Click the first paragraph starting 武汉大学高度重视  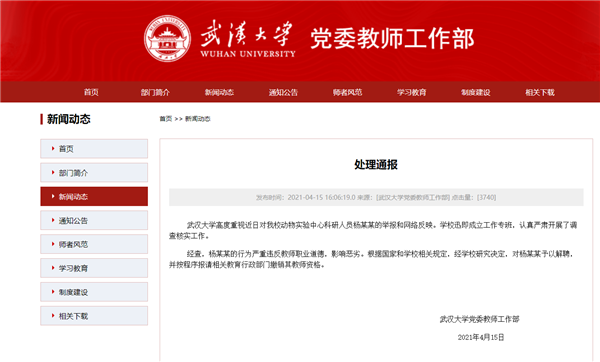click(x=373, y=230)
